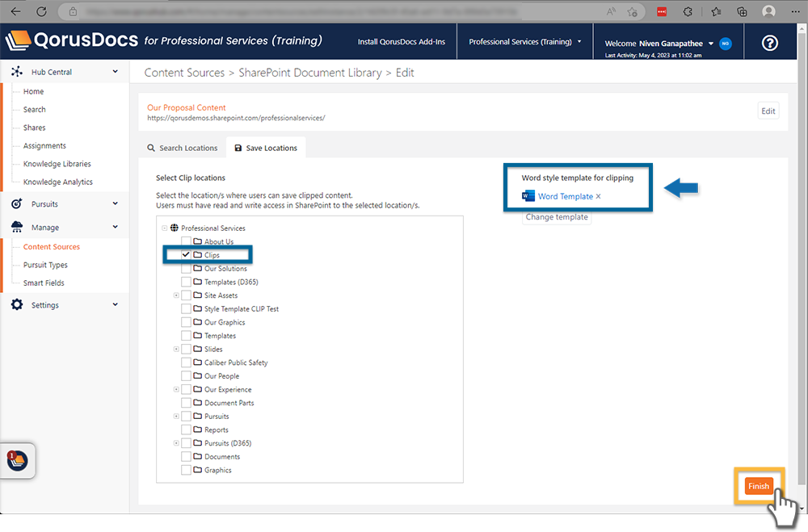This screenshot has height=532, width=808.
Task: Collapse the Professional Services tree root
Action: click(x=164, y=228)
